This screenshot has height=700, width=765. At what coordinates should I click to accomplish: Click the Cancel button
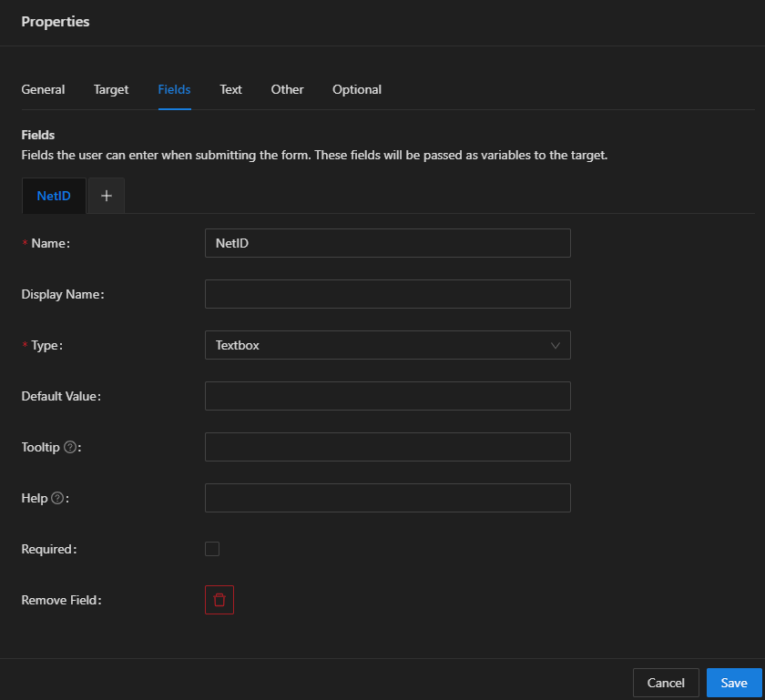(666, 683)
